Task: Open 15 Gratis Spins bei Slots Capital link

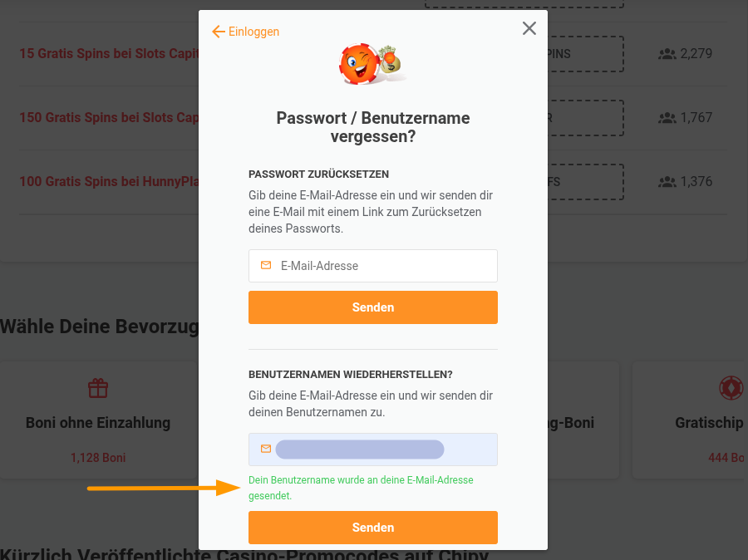Action: pos(109,53)
